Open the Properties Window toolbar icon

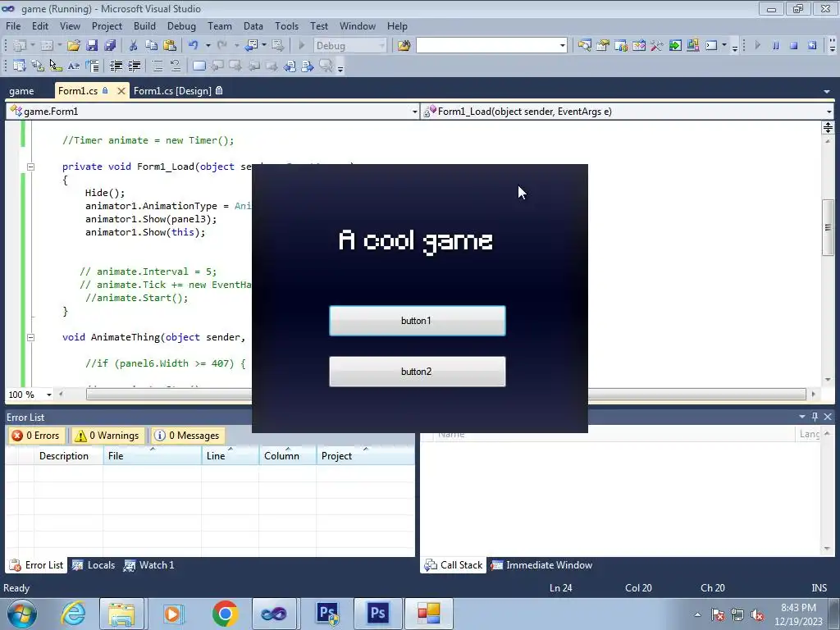click(x=603, y=46)
